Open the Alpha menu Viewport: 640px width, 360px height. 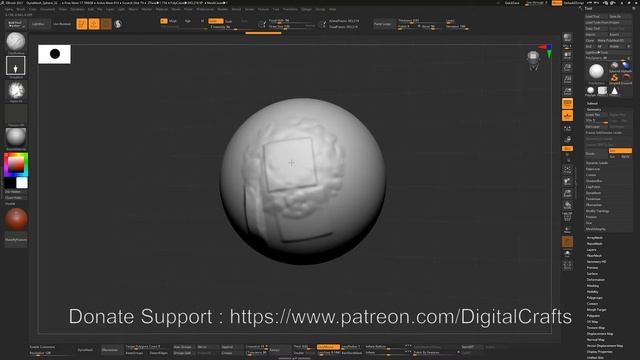coord(9,9)
